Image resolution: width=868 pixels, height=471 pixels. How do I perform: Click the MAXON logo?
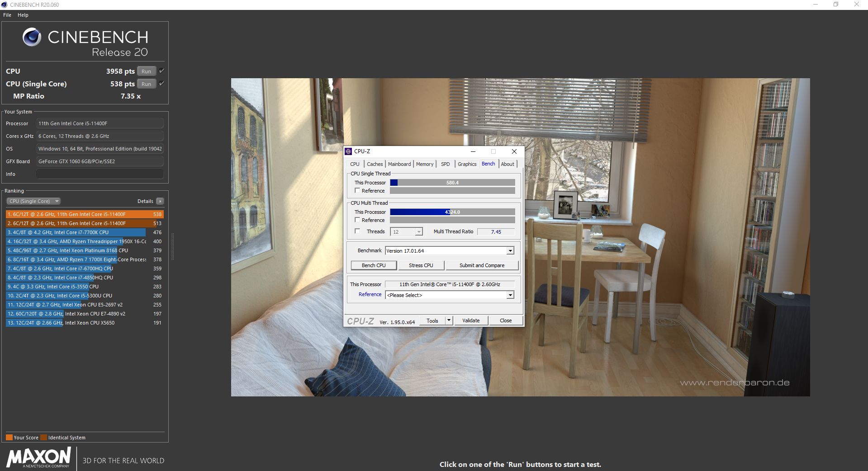pos(38,457)
